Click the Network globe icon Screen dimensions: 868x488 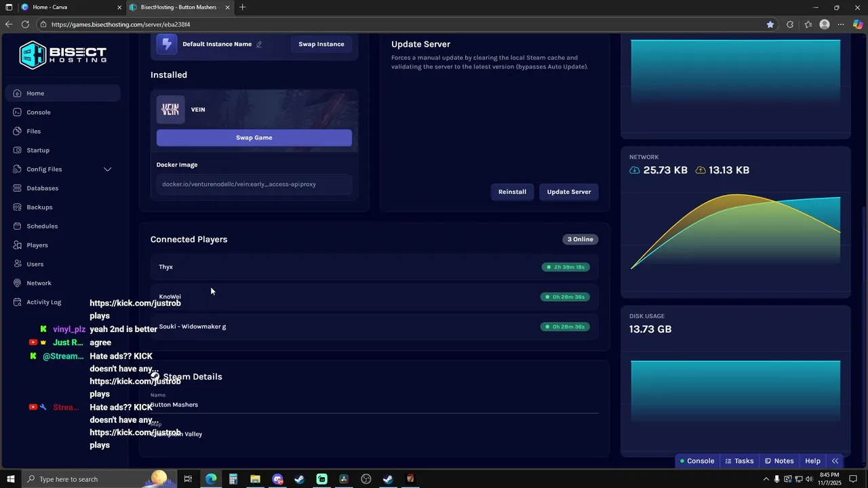17,283
